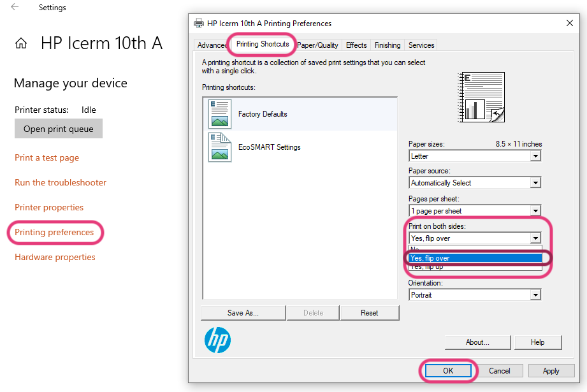This screenshot has width=587, height=392.
Task: Switch to the Printing Shortcuts tab
Action: click(263, 44)
